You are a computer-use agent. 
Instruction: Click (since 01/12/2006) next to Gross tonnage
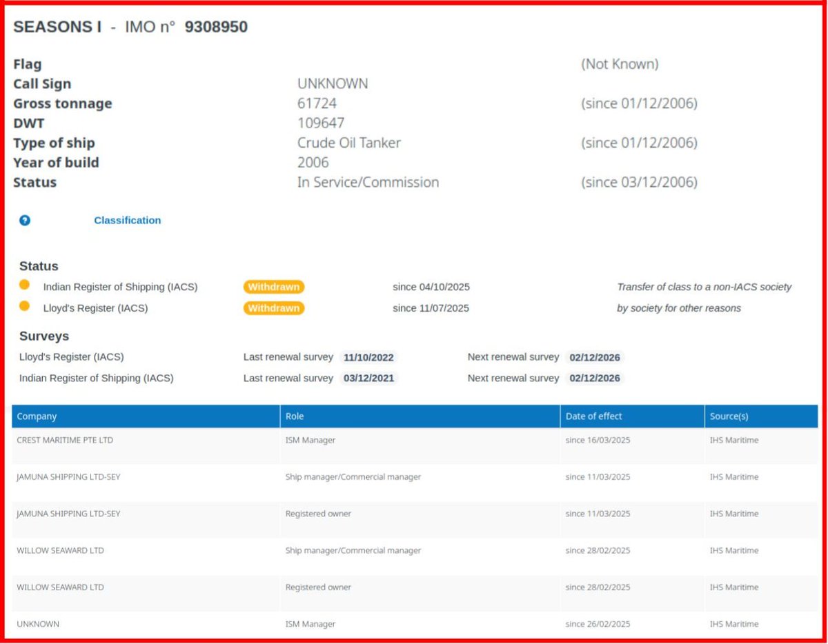(639, 103)
